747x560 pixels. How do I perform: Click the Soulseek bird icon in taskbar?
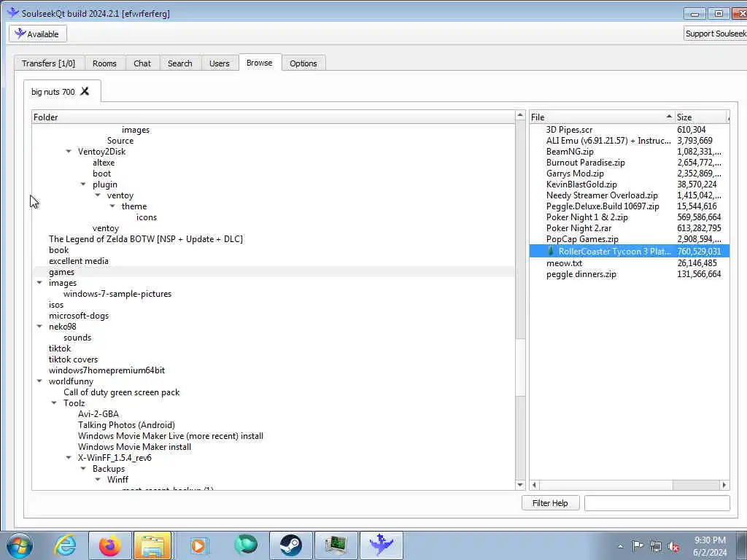click(x=381, y=545)
